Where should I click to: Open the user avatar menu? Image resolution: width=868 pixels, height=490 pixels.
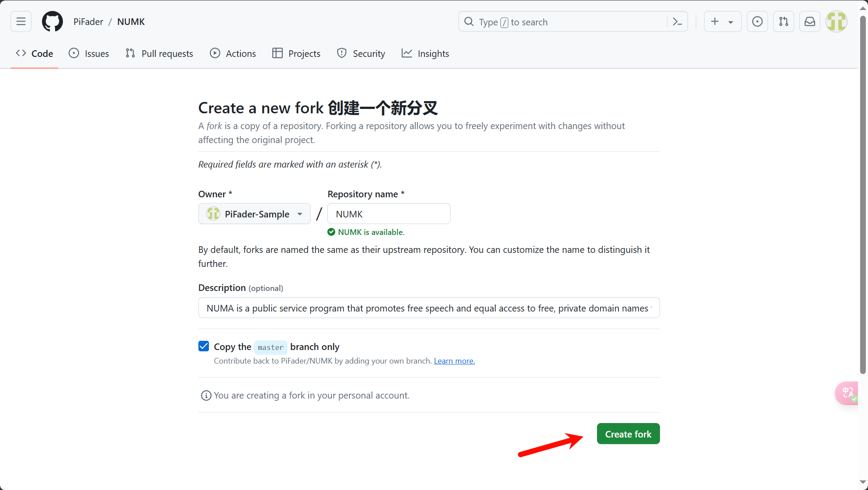[x=837, y=21]
